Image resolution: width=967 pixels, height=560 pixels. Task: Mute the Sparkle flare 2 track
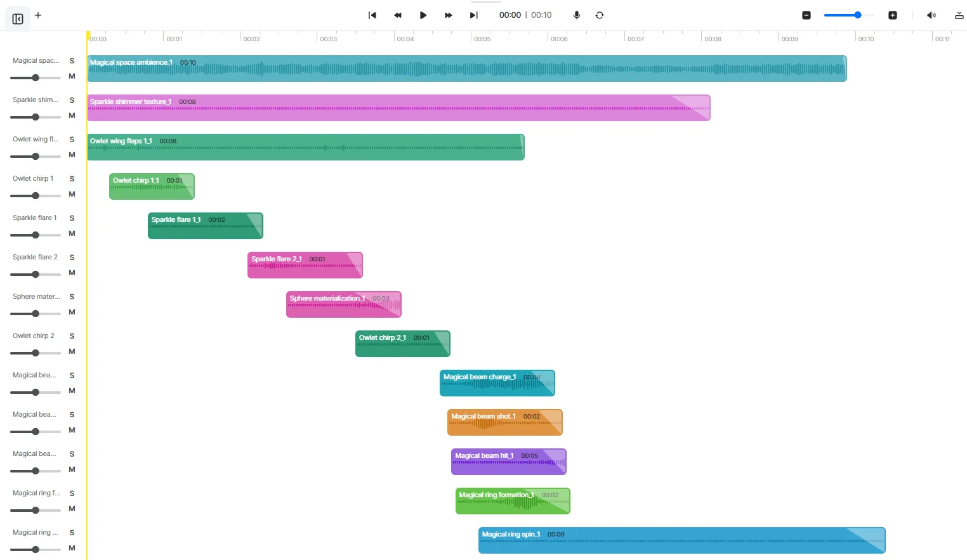[72, 273]
